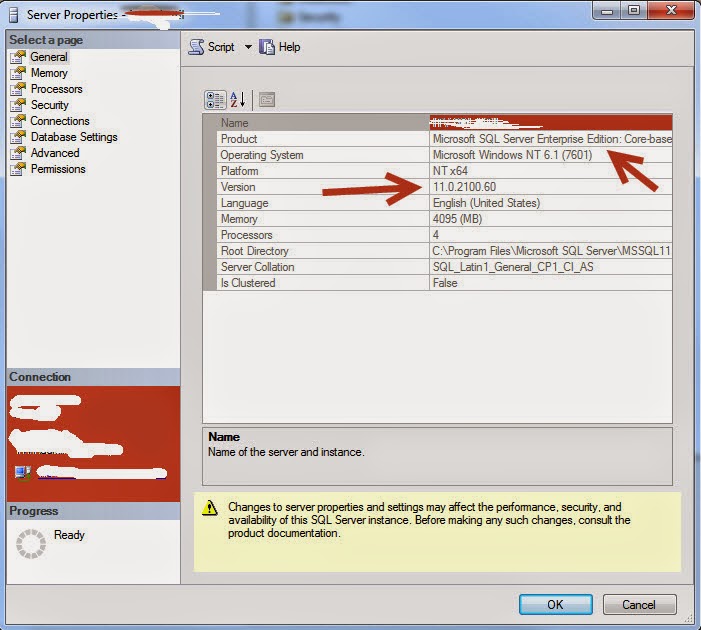The height and width of the screenshot is (630, 701).
Task: Open the Connections page
Action: tap(60, 121)
